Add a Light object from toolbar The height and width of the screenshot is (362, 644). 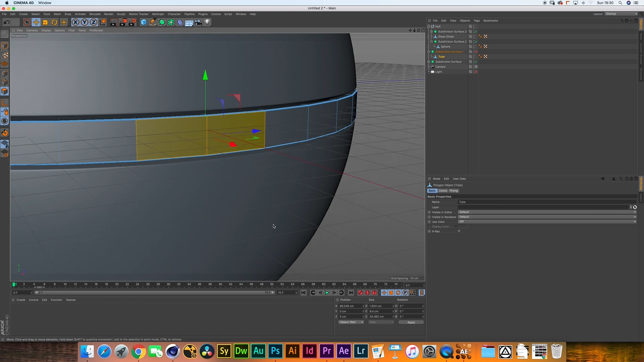[207, 22]
